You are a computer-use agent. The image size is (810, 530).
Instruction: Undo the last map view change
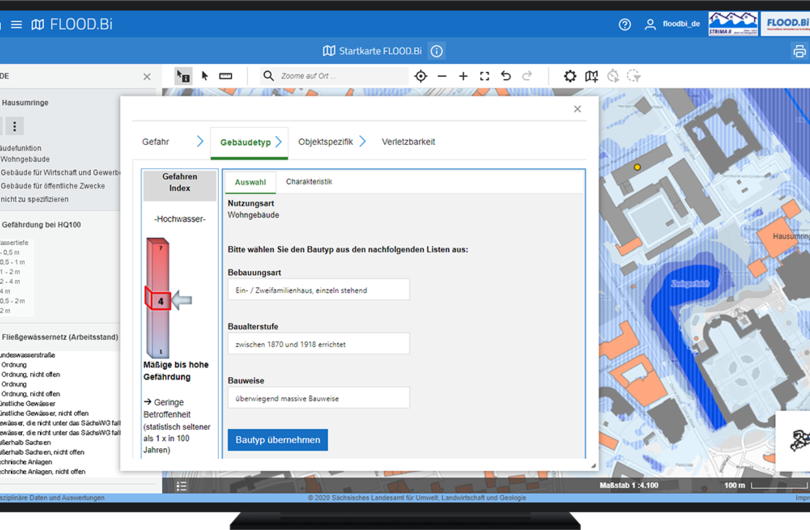[x=506, y=76]
